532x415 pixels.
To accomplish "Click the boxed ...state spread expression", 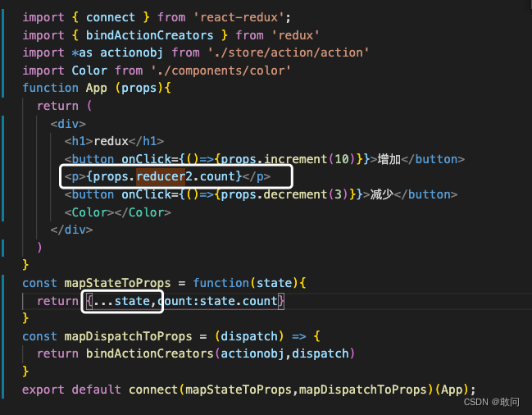I will point(121,301).
